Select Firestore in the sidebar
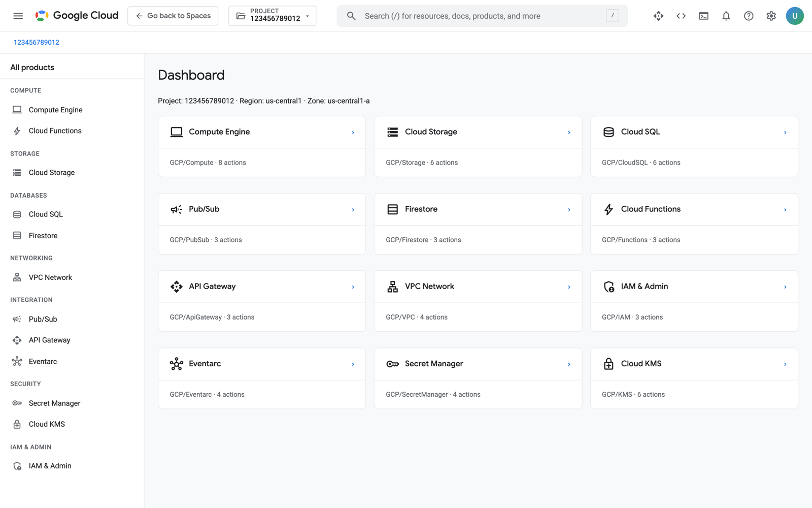This screenshot has height=508, width=812. pyautogui.click(x=72, y=236)
